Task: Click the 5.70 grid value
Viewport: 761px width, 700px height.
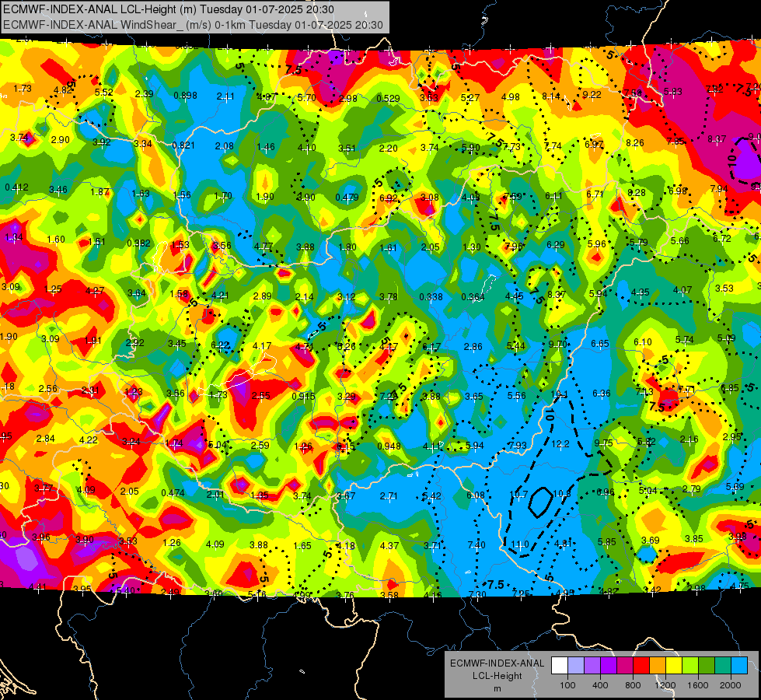Action: click(307, 98)
